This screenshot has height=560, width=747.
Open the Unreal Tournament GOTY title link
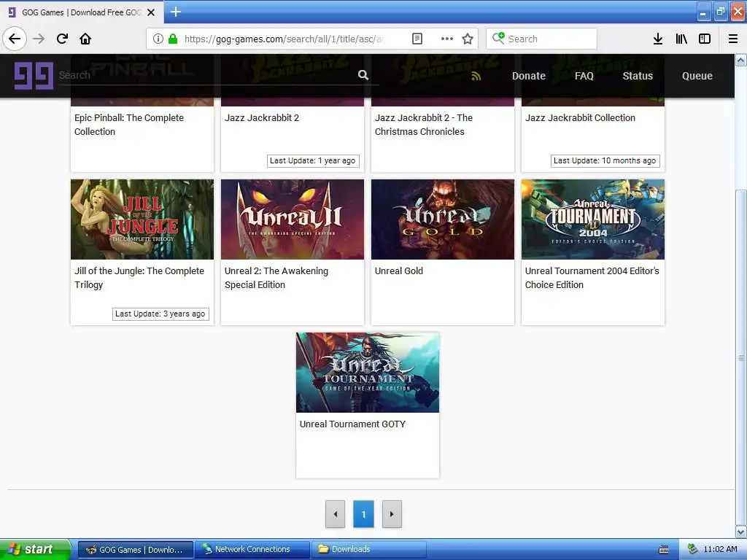(352, 424)
